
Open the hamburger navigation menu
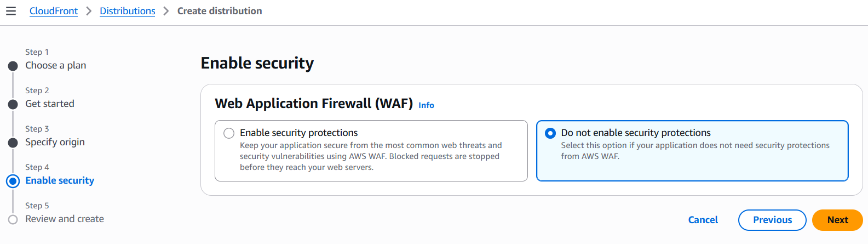pyautogui.click(x=11, y=11)
